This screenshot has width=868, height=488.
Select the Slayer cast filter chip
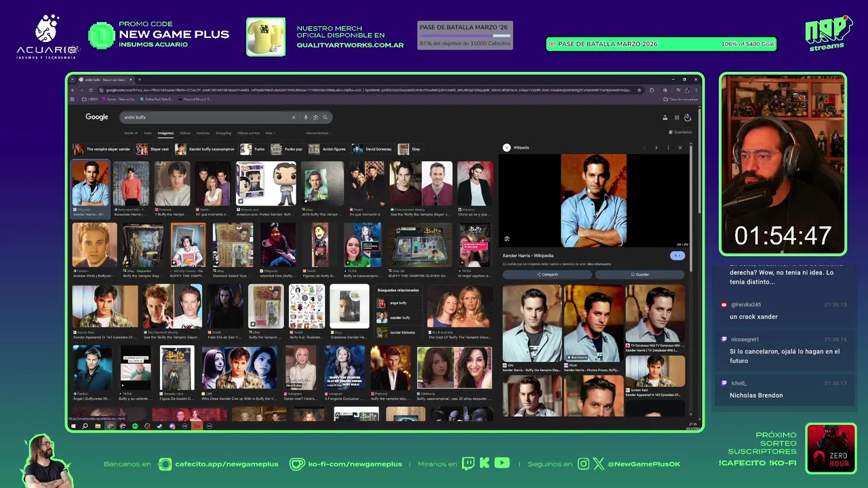153,149
